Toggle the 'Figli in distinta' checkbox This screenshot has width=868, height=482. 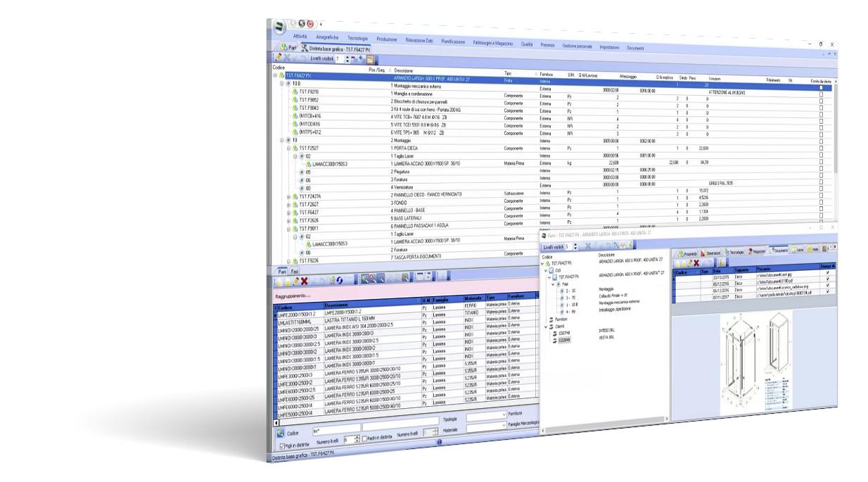(x=282, y=445)
